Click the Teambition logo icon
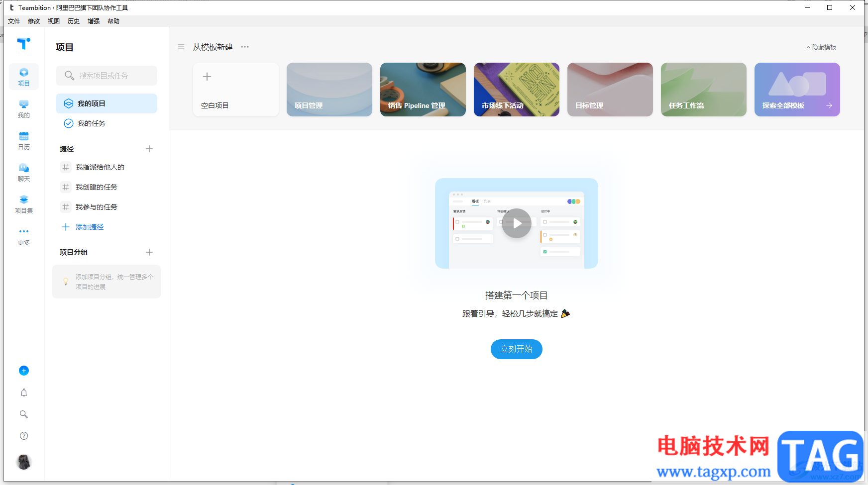This screenshot has width=868, height=485. pyautogui.click(x=23, y=44)
